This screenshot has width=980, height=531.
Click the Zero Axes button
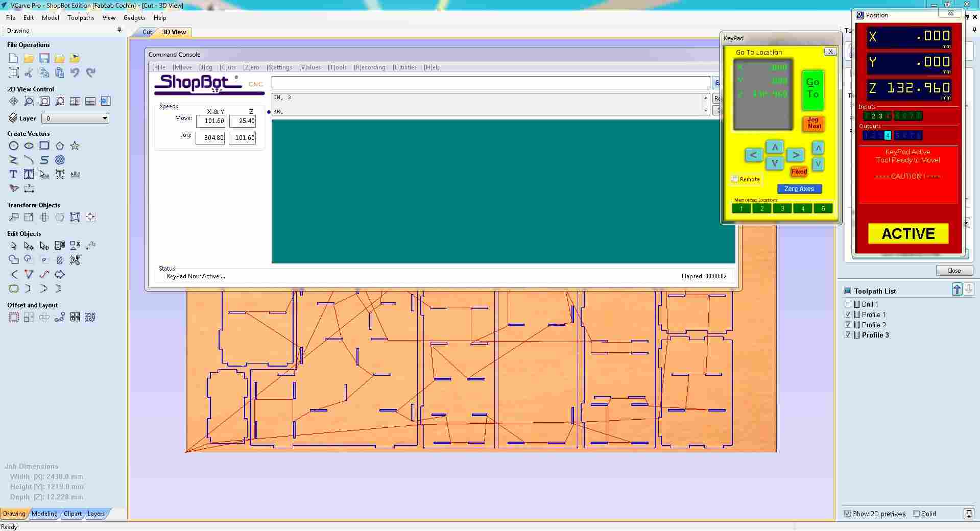(799, 188)
